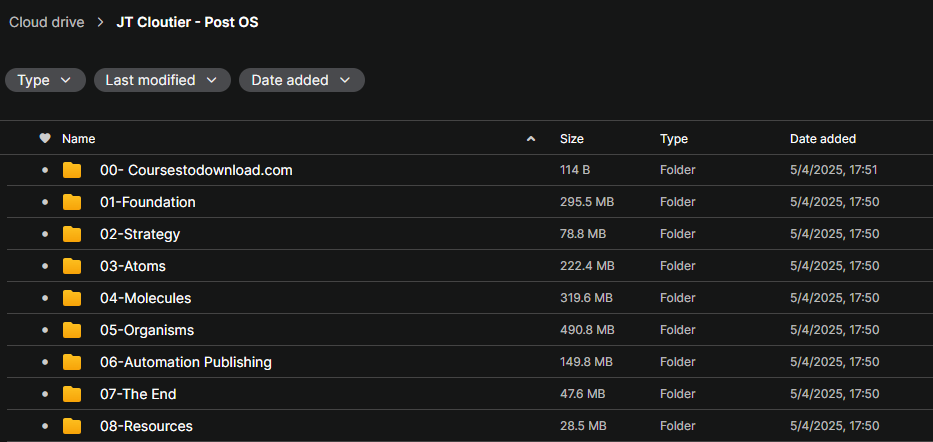Viewport: 933px width, 442px height.
Task: Click the 05-Organisms folder icon
Action: point(72,330)
